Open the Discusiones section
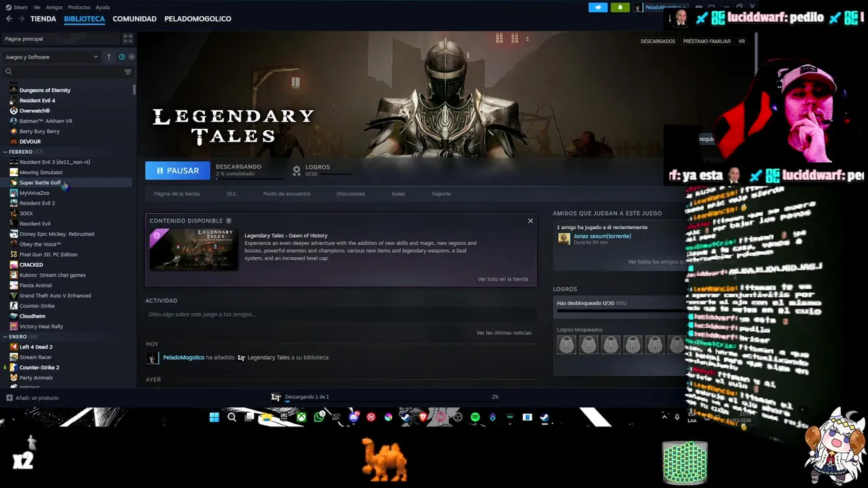 (351, 194)
